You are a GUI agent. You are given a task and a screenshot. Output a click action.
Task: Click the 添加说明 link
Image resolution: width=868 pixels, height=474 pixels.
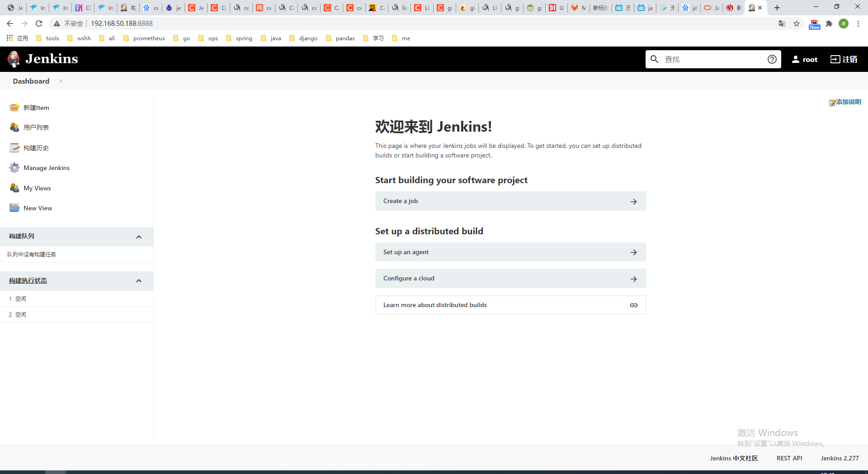[x=848, y=102]
